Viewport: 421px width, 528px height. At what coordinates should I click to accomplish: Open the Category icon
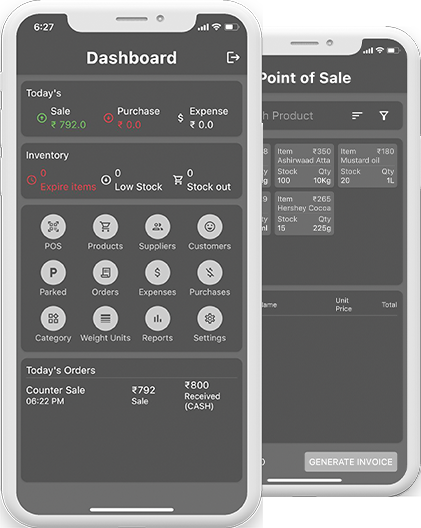pyautogui.click(x=53, y=318)
